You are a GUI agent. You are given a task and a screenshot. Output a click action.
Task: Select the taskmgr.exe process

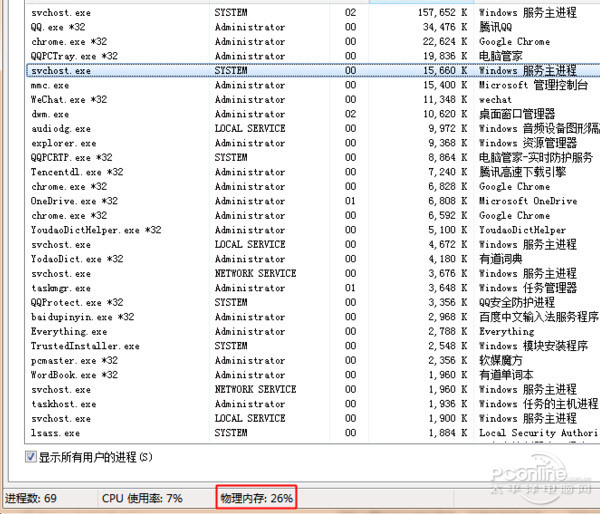(313, 288)
